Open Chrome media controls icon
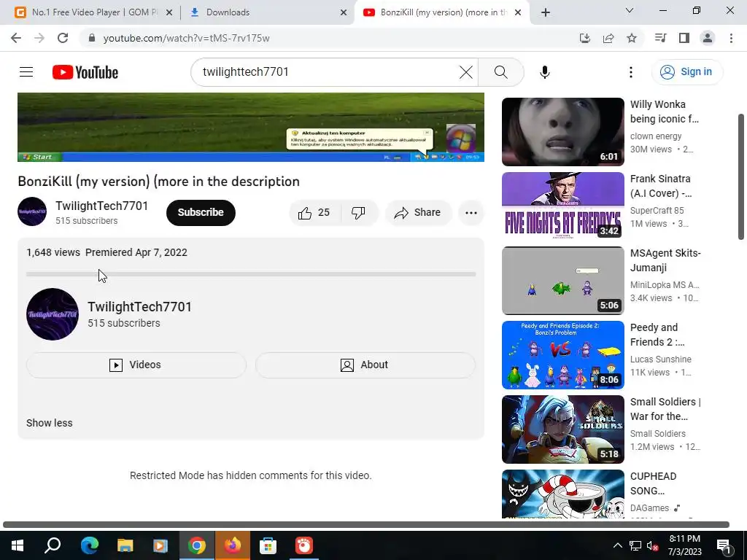747x560 pixels. 661,38
